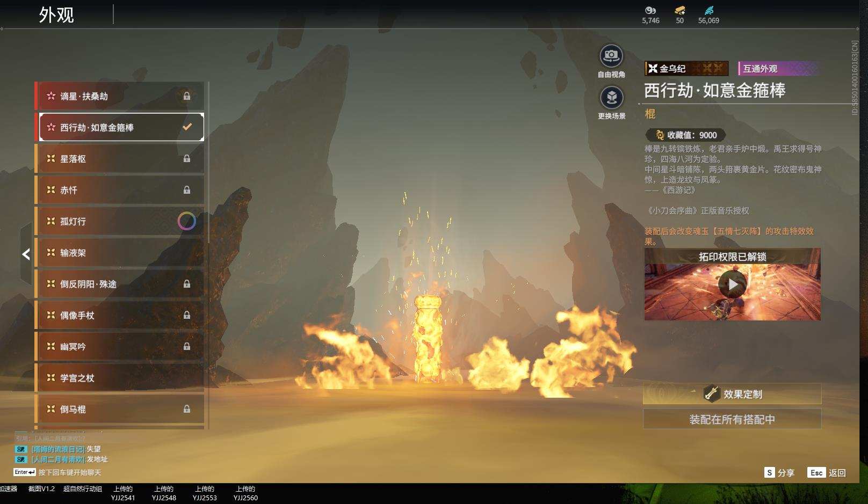Play the weapon skin preview video
868x504 pixels.
[733, 285]
